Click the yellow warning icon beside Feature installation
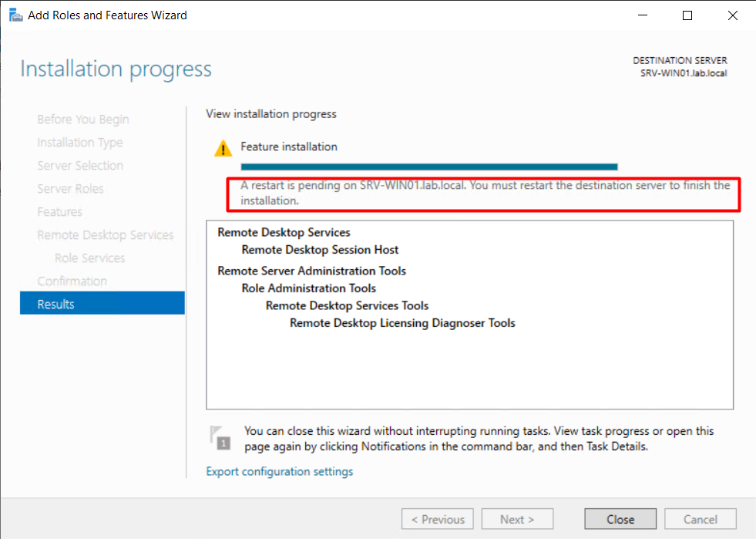Image resolution: width=756 pixels, height=539 pixels. pos(223,148)
